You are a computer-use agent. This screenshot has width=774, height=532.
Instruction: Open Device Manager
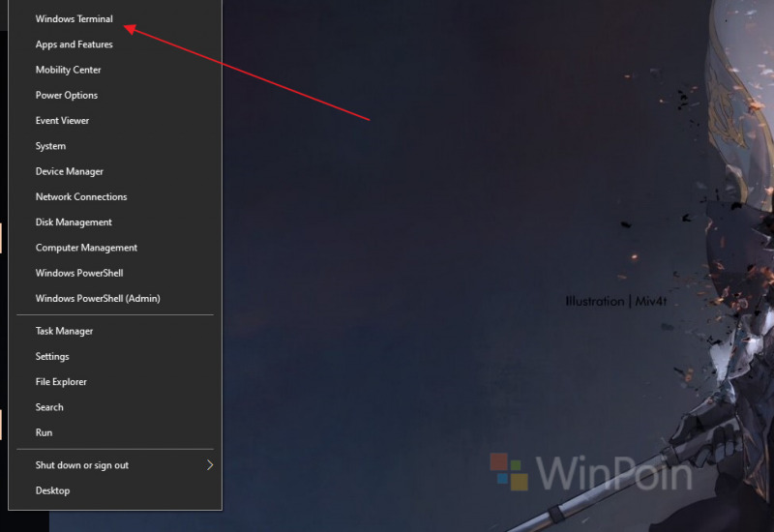[115, 171]
